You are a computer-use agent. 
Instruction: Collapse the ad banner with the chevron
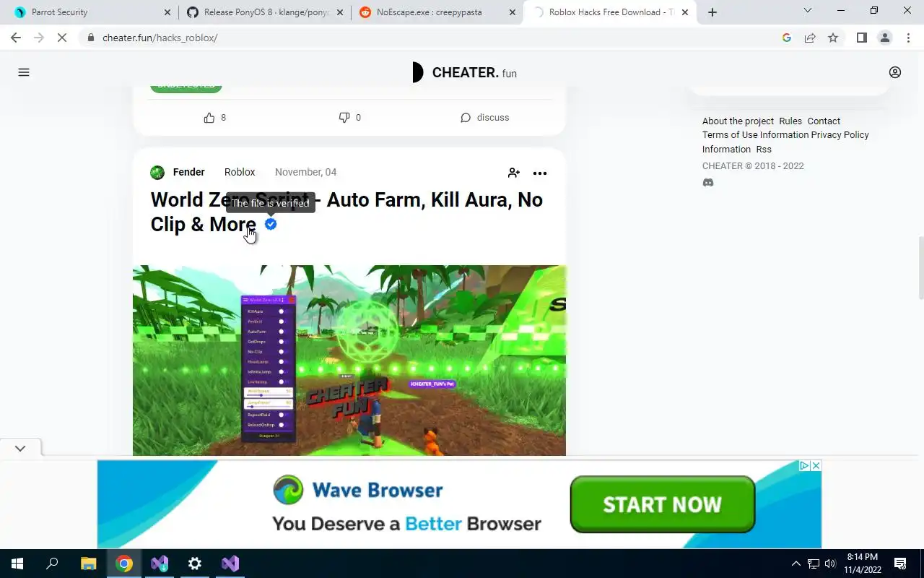20,449
